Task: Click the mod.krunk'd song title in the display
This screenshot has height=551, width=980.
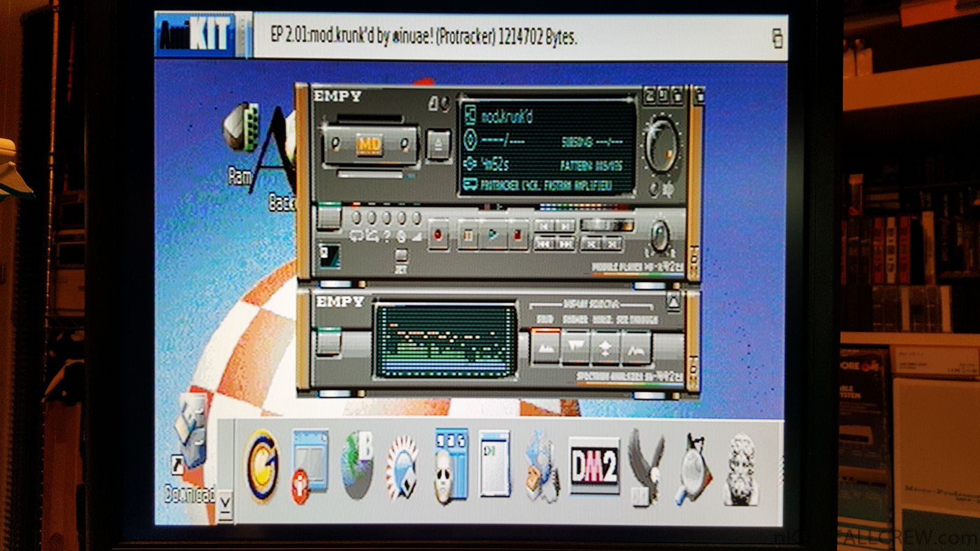Action: coord(507,116)
